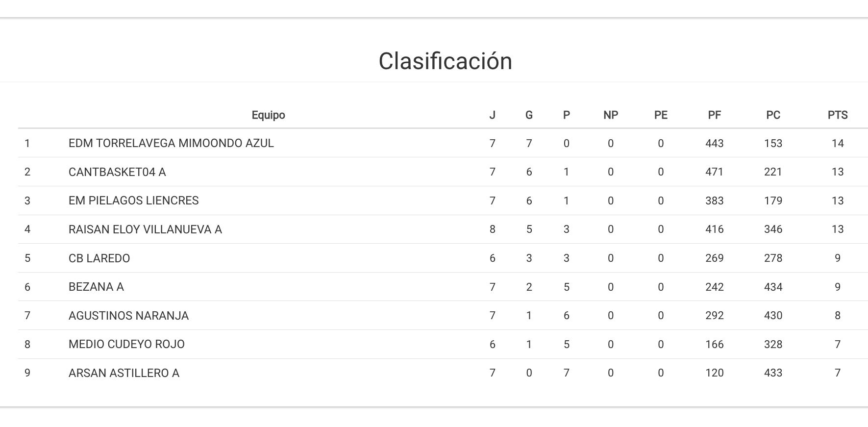Select the NP column header
This screenshot has height=427, width=868.
[610, 115]
